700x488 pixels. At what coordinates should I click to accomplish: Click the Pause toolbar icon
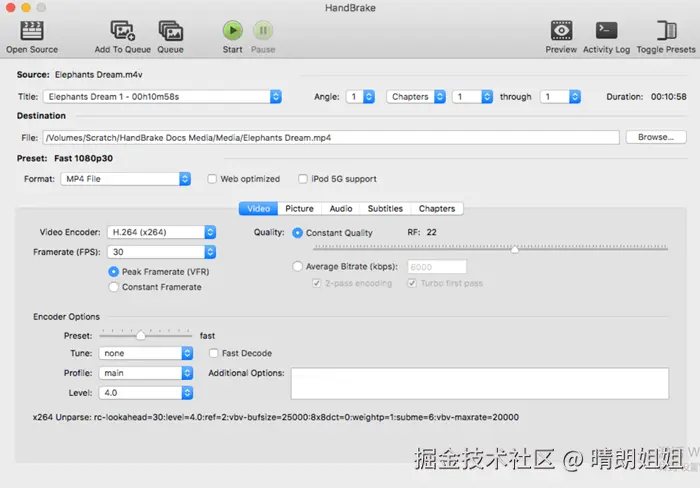263,30
